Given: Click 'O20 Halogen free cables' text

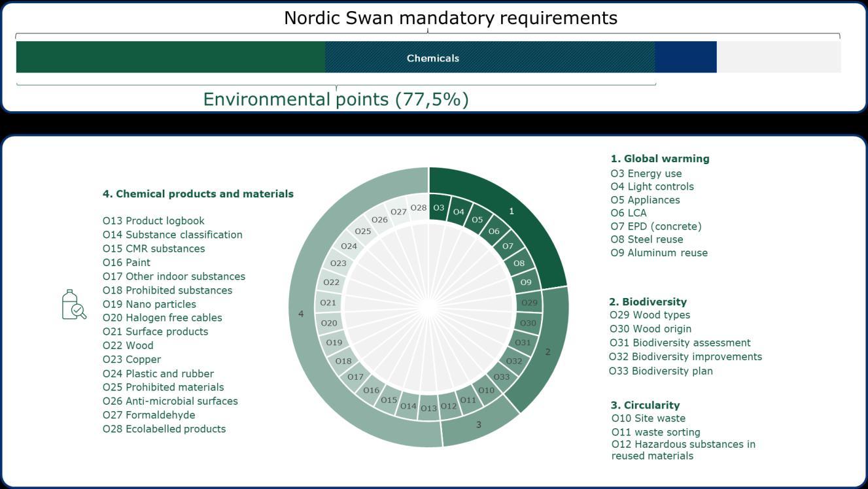Looking at the screenshot, I should (162, 318).
